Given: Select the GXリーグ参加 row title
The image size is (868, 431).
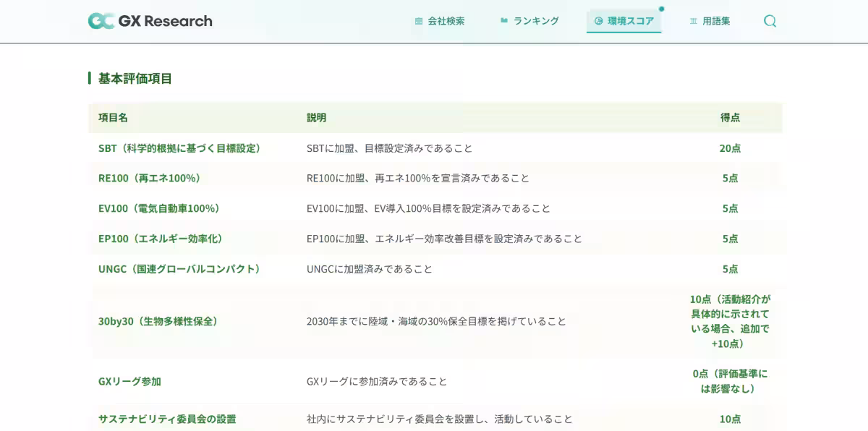Looking at the screenshot, I should 129,381.
